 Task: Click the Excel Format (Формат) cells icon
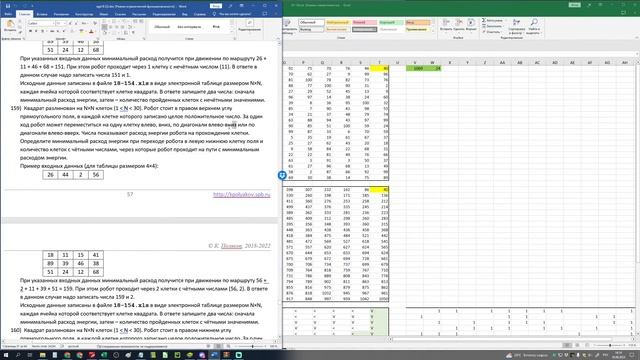(471, 22)
